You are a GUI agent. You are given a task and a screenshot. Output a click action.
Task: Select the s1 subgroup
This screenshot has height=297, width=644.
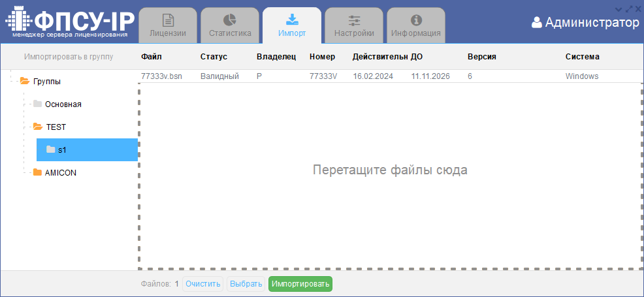pyautogui.click(x=62, y=150)
